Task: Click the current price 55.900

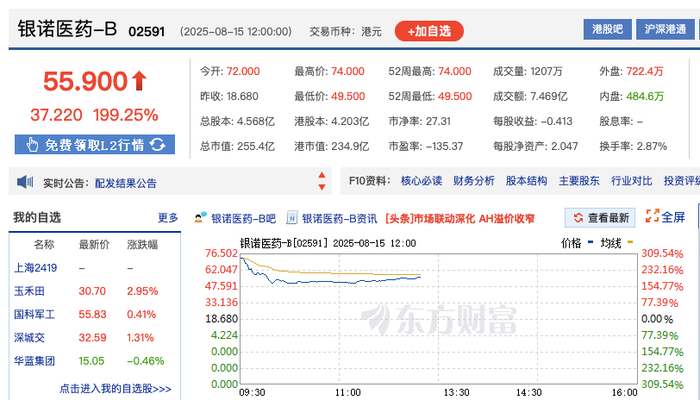Action: 85,81
